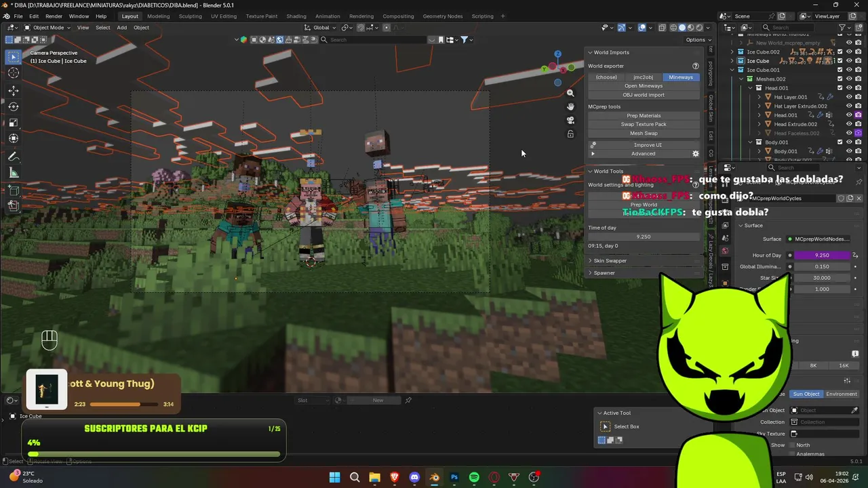Image resolution: width=868 pixels, height=488 pixels.
Task: Click the asset filter funnel icon
Action: point(465,39)
